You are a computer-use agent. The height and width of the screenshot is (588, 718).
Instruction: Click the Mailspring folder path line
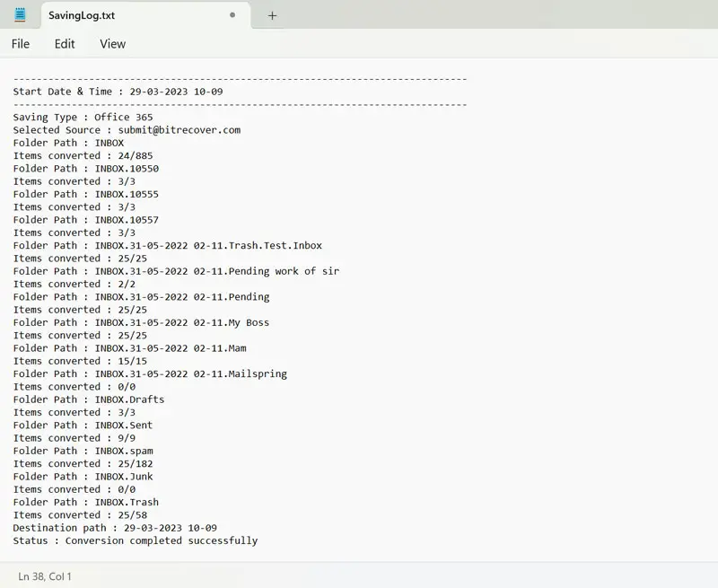pos(150,373)
